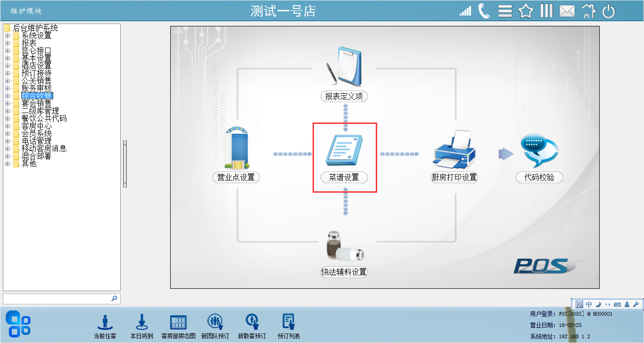Select 电话管理 in the tree
This screenshot has height=343, width=644.
[36, 141]
